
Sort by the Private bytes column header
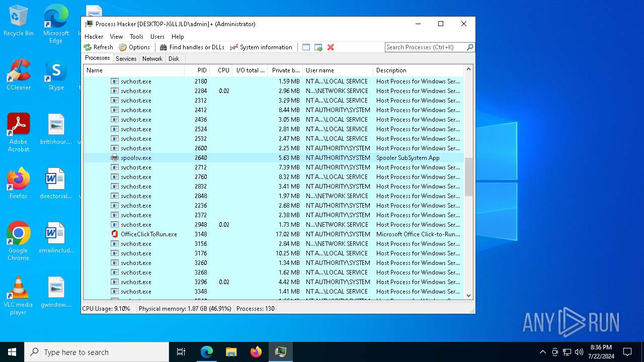coord(284,70)
